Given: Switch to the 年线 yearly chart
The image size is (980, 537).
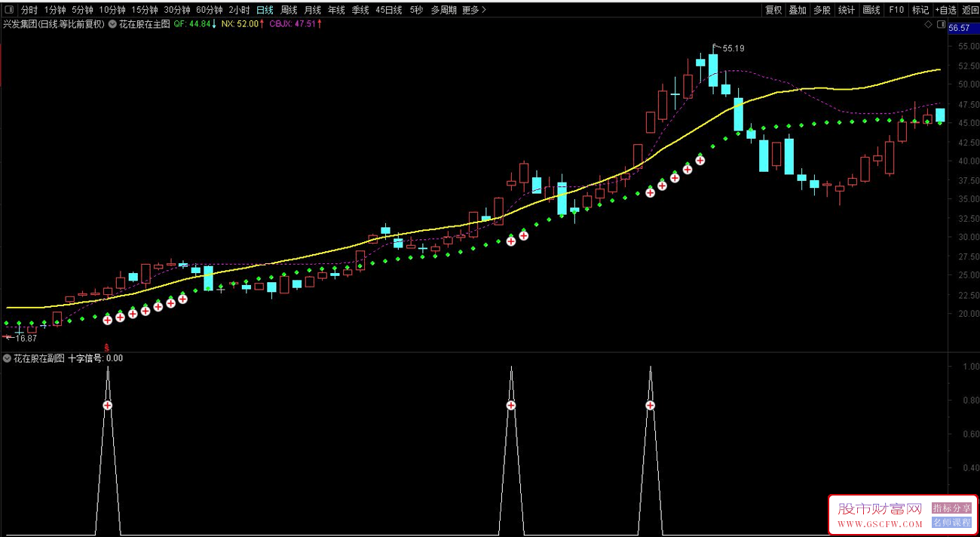Looking at the screenshot, I should pos(336,10).
